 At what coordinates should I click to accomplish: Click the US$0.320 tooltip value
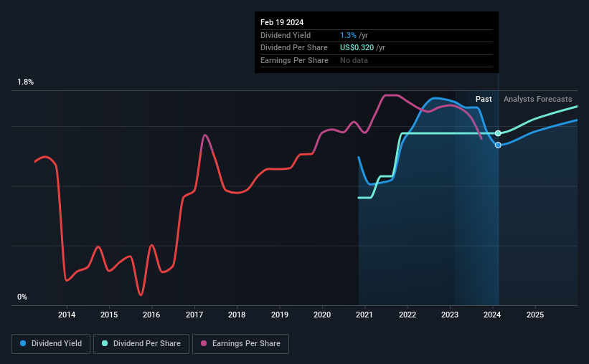click(357, 48)
